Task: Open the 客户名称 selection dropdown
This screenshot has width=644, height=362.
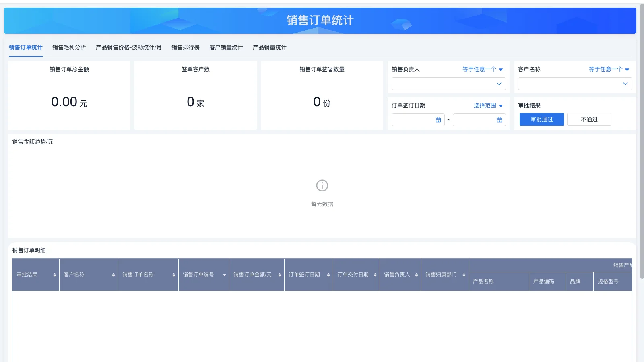Action: click(575, 84)
